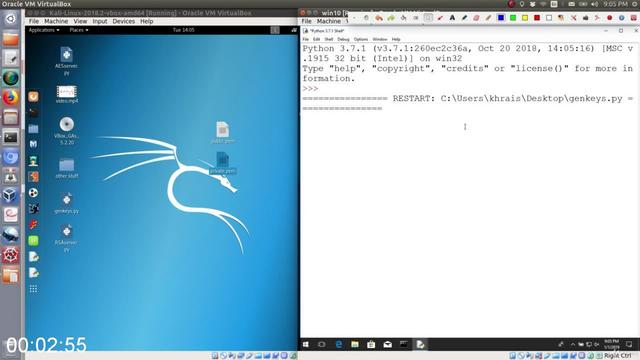Open Files orange folder in Ubuntu launcher
The width and height of the screenshot is (640, 360).
pyautogui.click(x=11, y=39)
